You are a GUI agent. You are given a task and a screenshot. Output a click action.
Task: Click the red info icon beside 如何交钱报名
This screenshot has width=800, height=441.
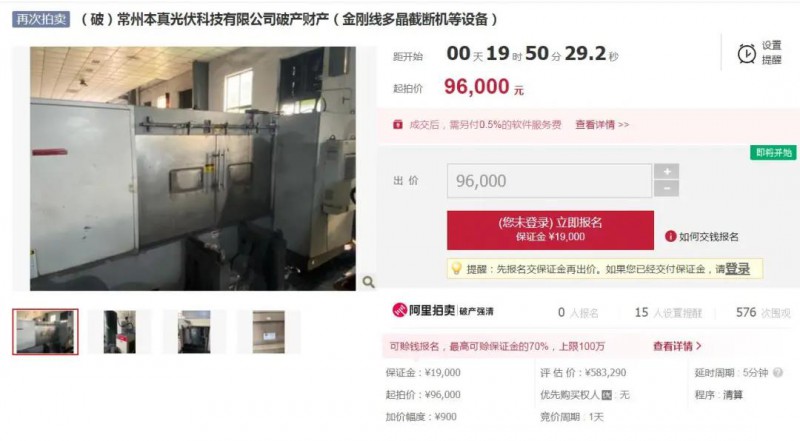click(x=670, y=236)
